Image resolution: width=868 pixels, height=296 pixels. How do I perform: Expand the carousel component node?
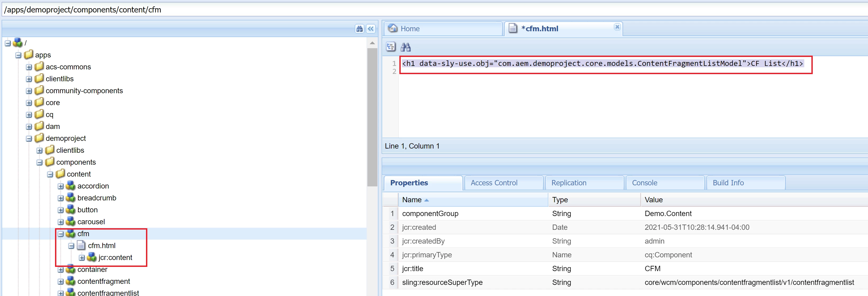[x=61, y=222]
